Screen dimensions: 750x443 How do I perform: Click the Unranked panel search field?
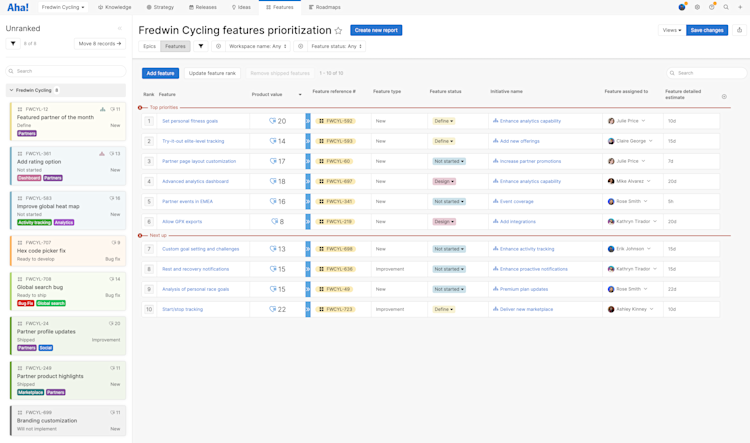click(x=66, y=71)
